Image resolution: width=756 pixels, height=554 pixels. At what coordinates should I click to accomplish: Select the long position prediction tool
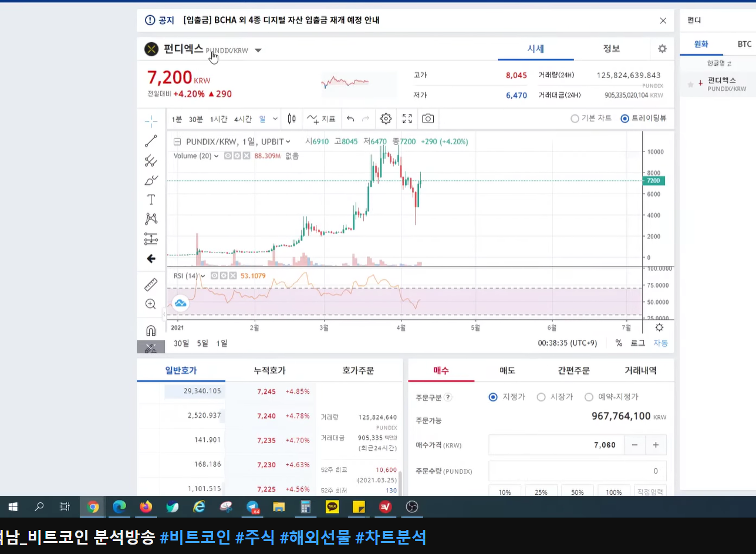point(151,239)
